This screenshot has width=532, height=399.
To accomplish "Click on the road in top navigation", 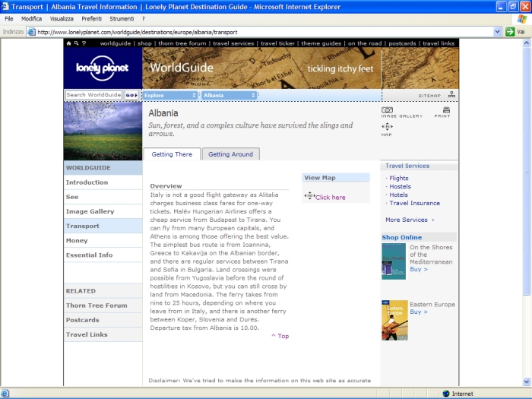I will [365, 43].
